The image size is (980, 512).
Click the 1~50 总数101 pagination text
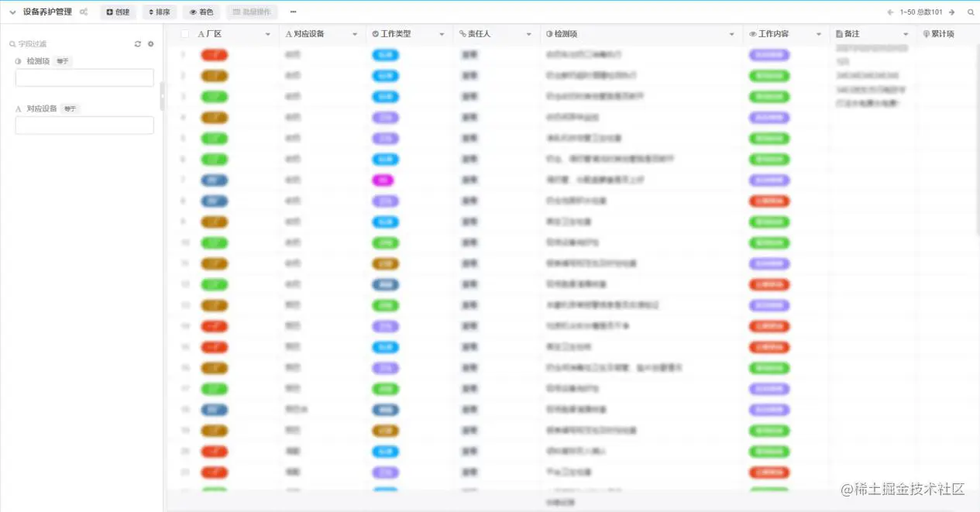(x=921, y=12)
